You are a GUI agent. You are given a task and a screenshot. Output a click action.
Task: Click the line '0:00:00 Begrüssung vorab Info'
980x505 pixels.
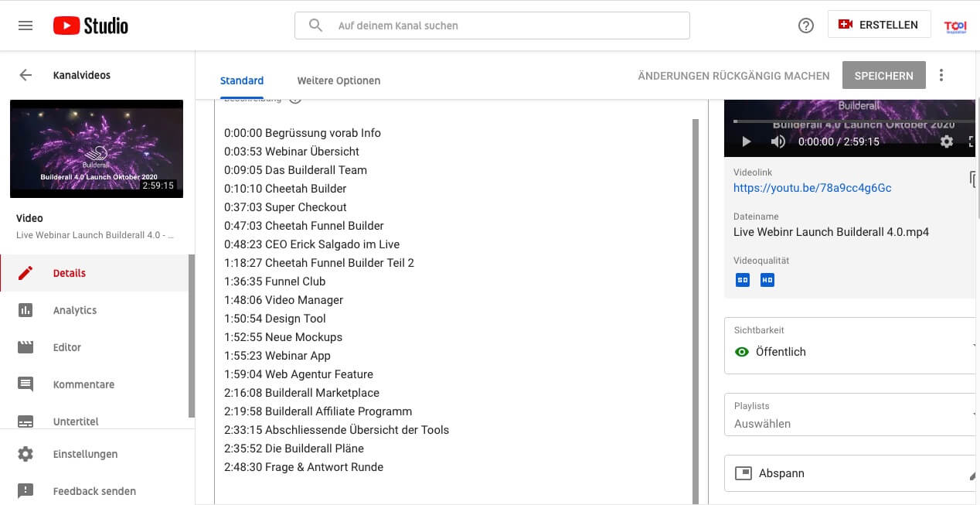tap(302, 133)
